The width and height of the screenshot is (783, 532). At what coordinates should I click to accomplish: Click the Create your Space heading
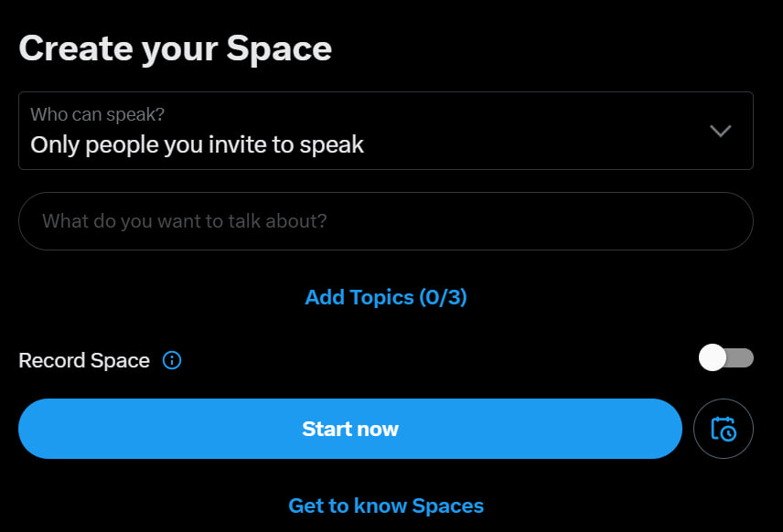(x=176, y=48)
